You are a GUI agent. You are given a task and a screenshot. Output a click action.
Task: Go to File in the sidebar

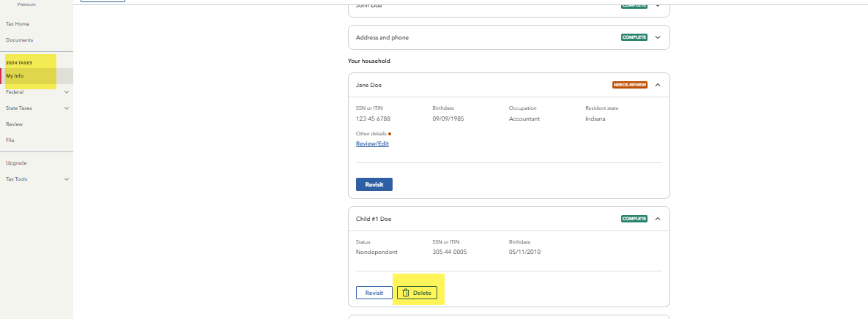pyautogui.click(x=10, y=140)
